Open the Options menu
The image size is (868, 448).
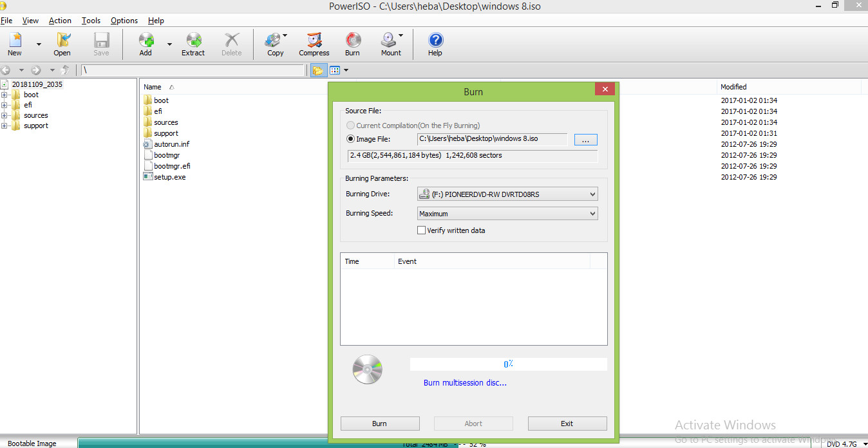click(x=124, y=21)
